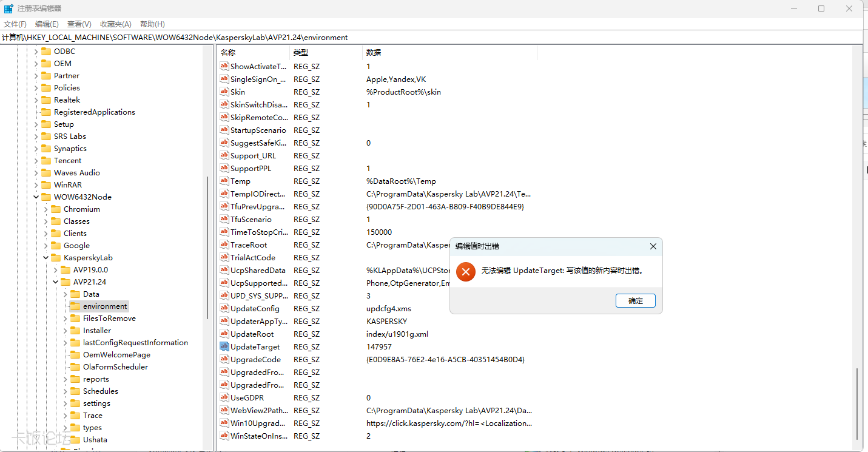Click the UpdateTarget value icon
868x452 pixels.
[x=224, y=347]
